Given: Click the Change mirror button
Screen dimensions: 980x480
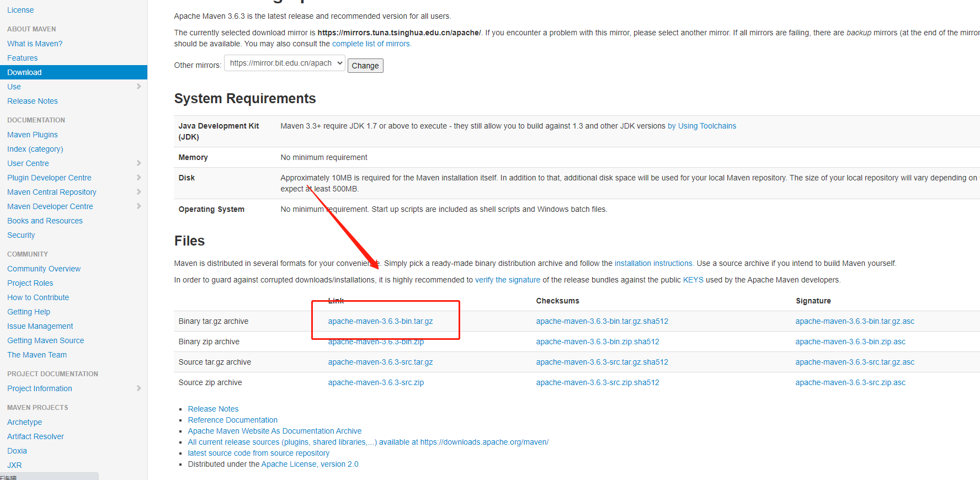Looking at the screenshot, I should click(365, 66).
